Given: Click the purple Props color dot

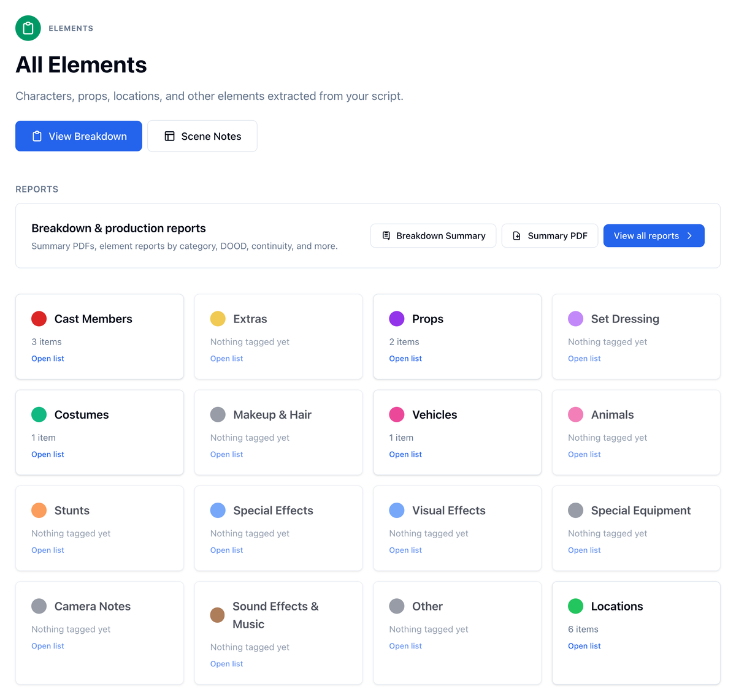Looking at the screenshot, I should tap(397, 319).
